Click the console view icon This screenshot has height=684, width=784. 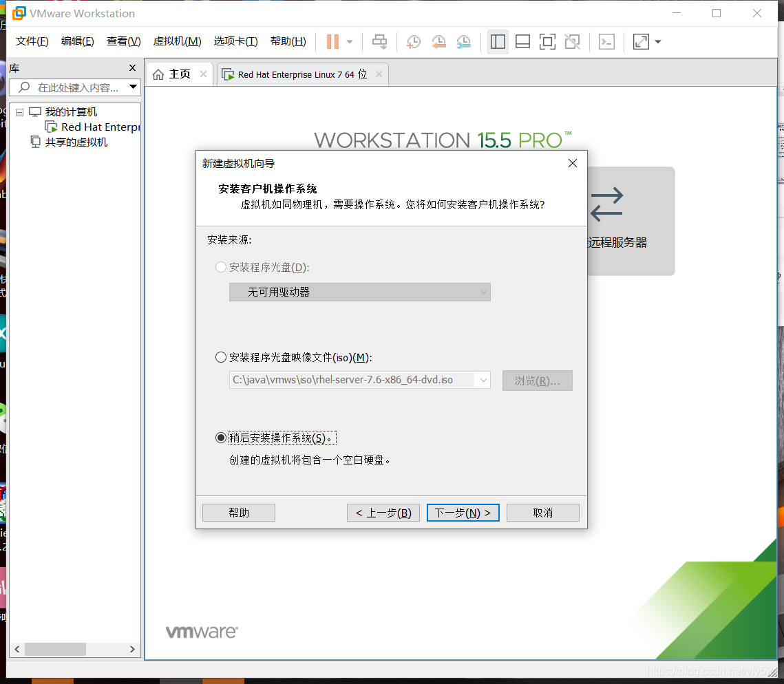[606, 42]
